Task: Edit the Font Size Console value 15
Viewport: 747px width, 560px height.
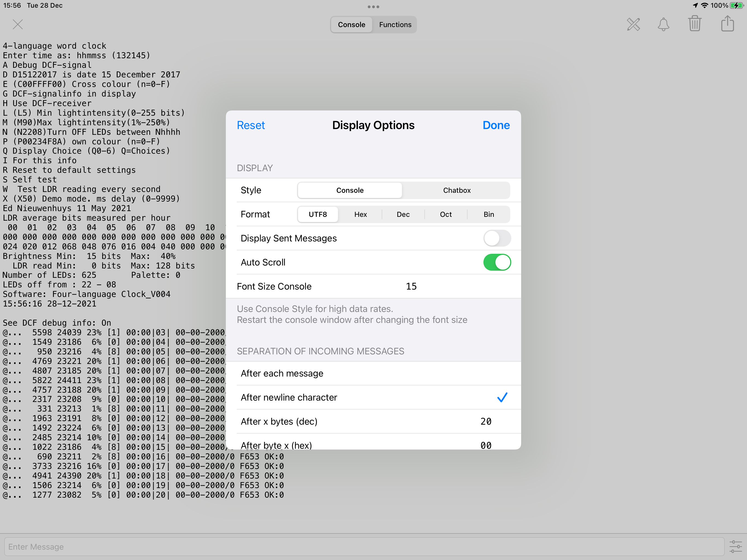Action: [x=411, y=286]
